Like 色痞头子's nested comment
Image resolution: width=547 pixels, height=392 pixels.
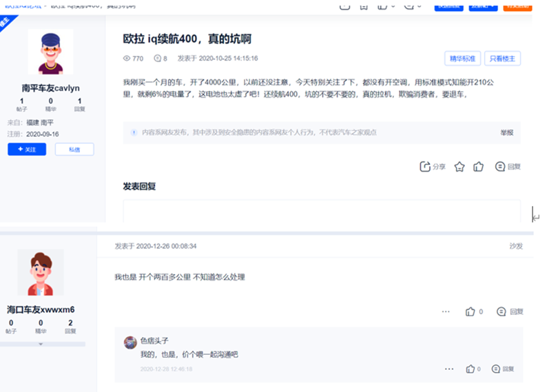click(x=471, y=369)
